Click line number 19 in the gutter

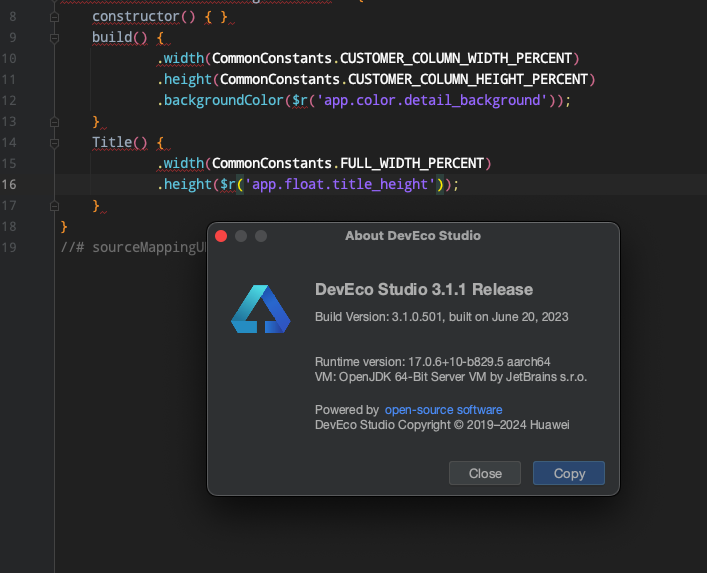coord(9,248)
